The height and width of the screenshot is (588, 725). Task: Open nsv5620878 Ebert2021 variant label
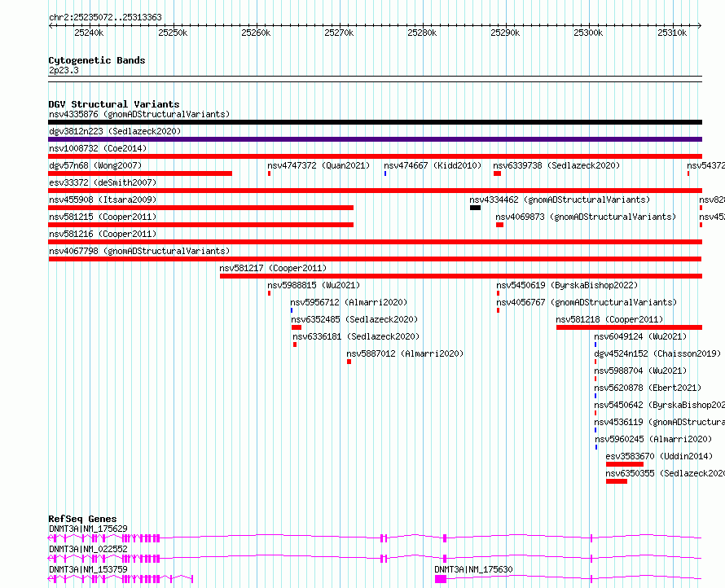pyautogui.click(x=648, y=388)
